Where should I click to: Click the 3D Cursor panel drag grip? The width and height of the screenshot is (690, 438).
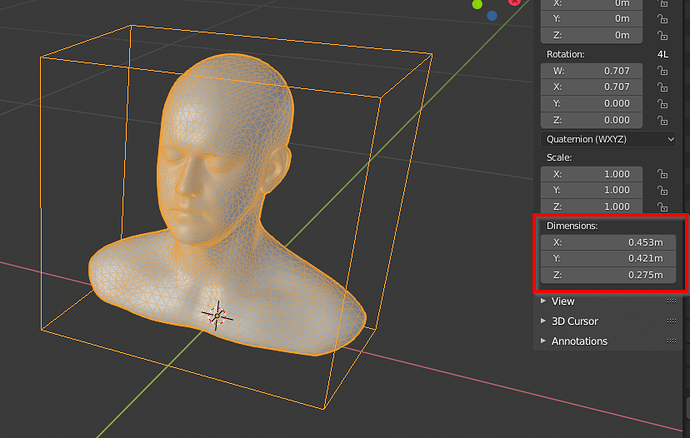point(672,321)
